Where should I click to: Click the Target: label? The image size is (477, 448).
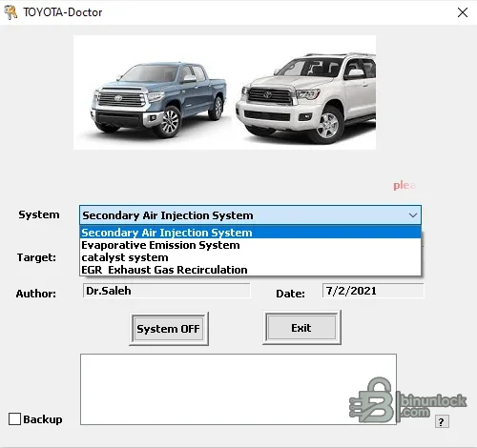click(x=36, y=257)
